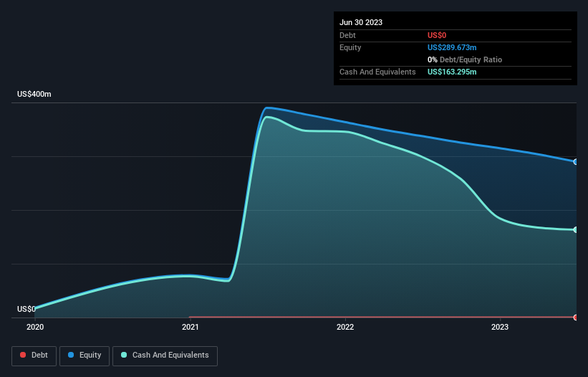The height and width of the screenshot is (377, 588).
Task: Click the 2020 x-axis label
Action: point(35,327)
